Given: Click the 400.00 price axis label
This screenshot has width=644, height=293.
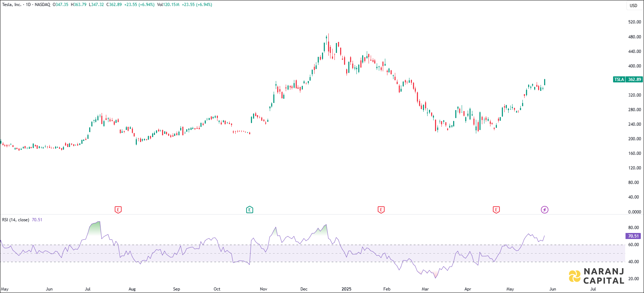Looking at the screenshot, I should 634,66.
